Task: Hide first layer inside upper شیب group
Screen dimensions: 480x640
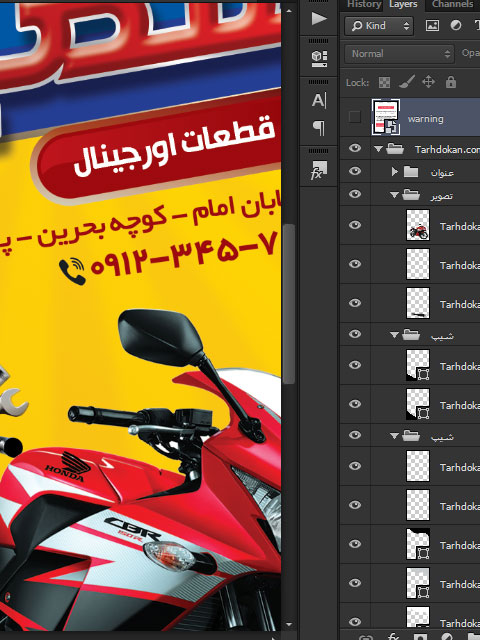Action: [x=355, y=365]
